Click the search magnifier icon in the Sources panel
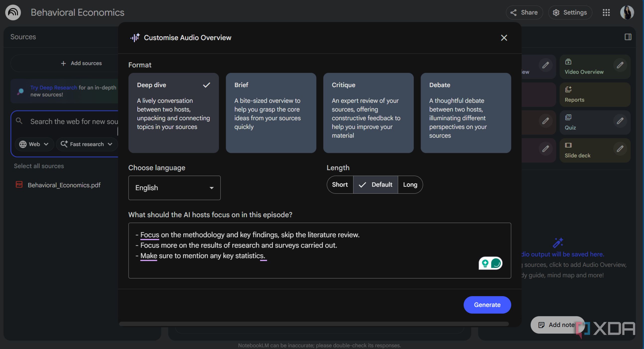Screen dimensions: 644x349 tap(19, 121)
